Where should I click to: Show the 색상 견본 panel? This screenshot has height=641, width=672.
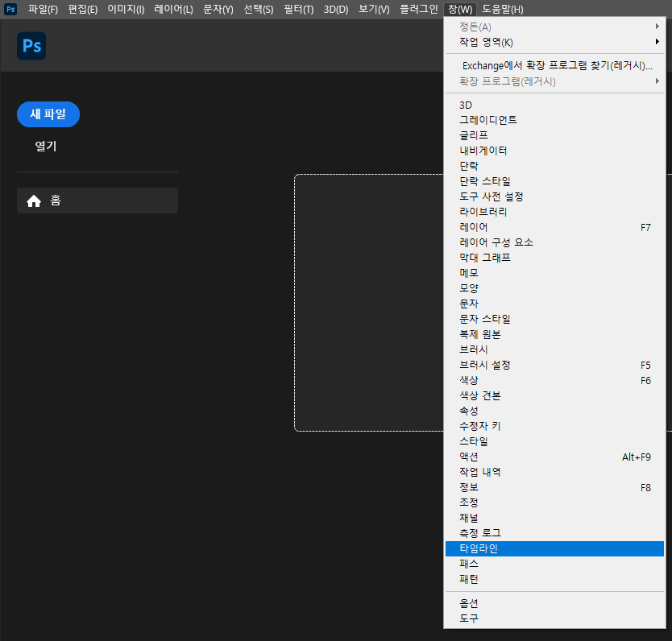[554, 395]
